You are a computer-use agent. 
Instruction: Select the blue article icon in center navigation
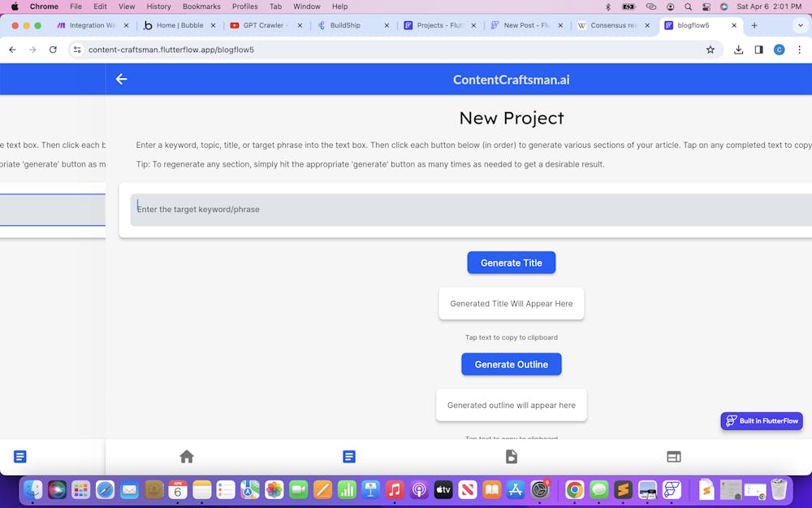tap(349, 456)
